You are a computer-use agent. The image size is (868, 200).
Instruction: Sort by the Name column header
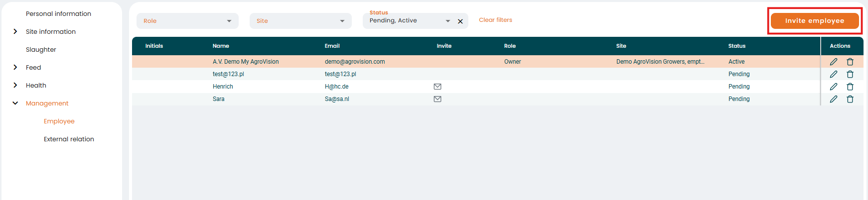(x=221, y=46)
